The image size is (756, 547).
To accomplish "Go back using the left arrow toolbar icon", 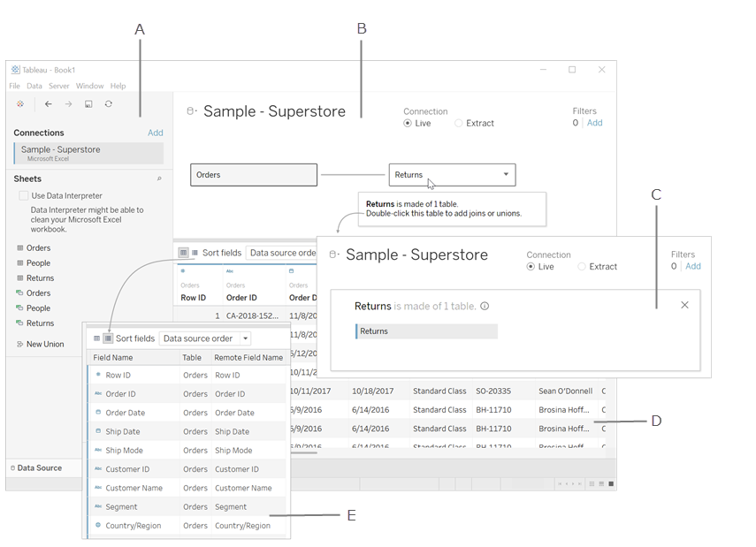I will pyautogui.click(x=49, y=103).
